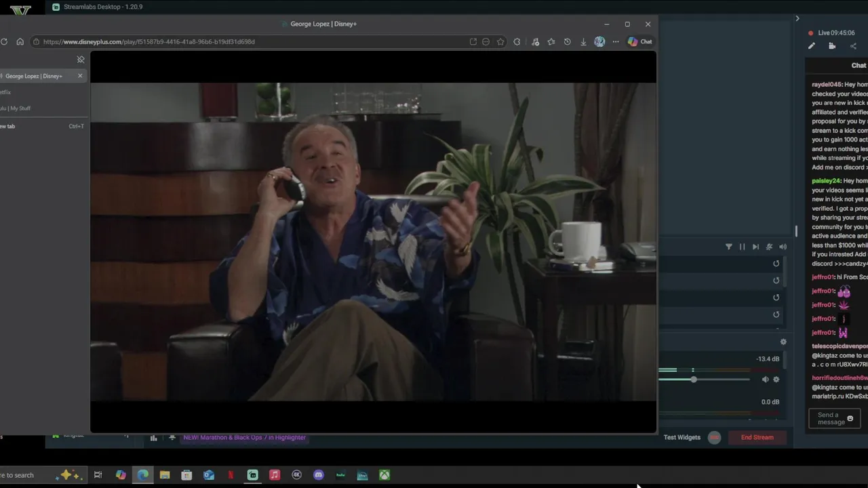This screenshot has width=868, height=488.
Task: Open a new tab in vertical tabs
Action: point(41,126)
